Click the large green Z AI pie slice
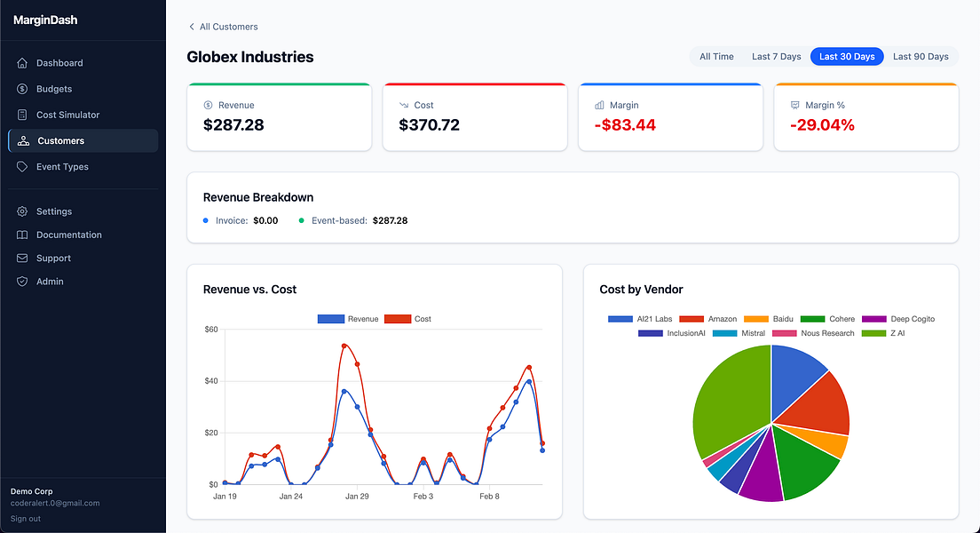Image resolution: width=980 pixels, height=533 pixels. [731, 401]
